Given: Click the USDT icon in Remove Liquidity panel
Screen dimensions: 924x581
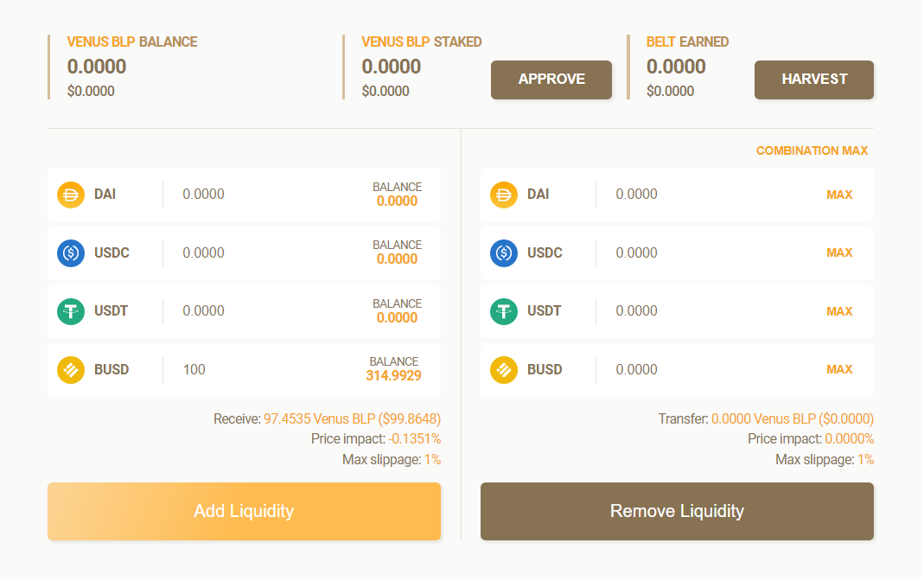Looking at the screenshot, I should 504,311.
